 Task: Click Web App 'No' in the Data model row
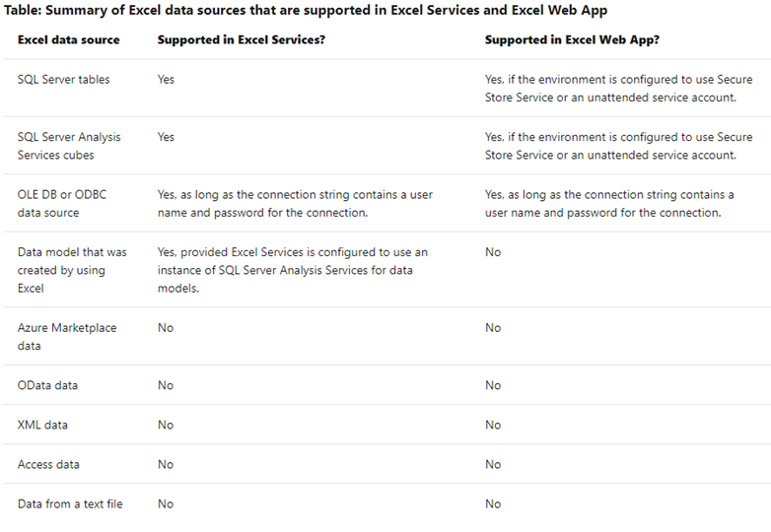pyautogui.click(x=493, y=252)
